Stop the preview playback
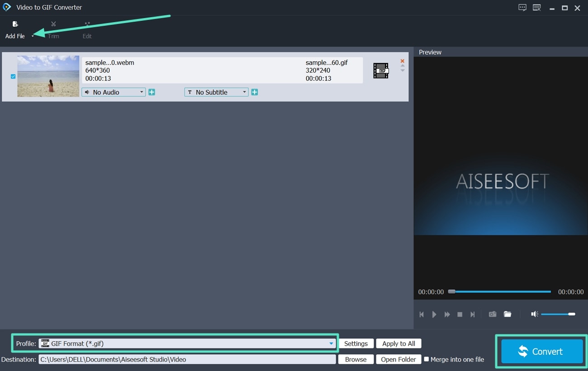Image resolution: width=588 pixels, height=371 pixels. tap(460, 314)
